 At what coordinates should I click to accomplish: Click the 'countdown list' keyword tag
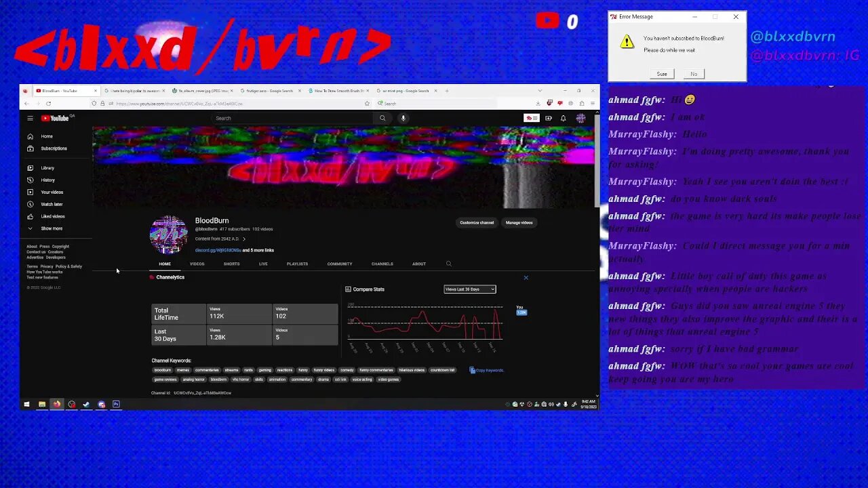(x=443, y=370)
